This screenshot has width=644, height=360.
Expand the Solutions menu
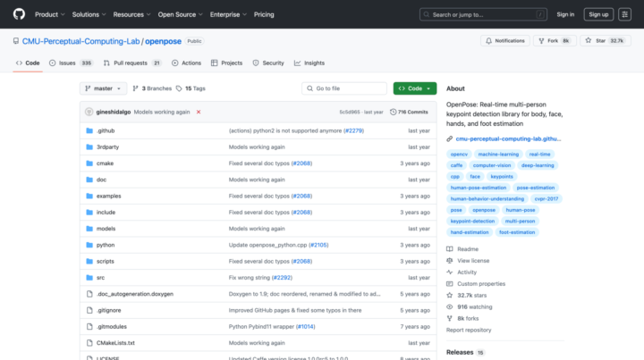89,14
